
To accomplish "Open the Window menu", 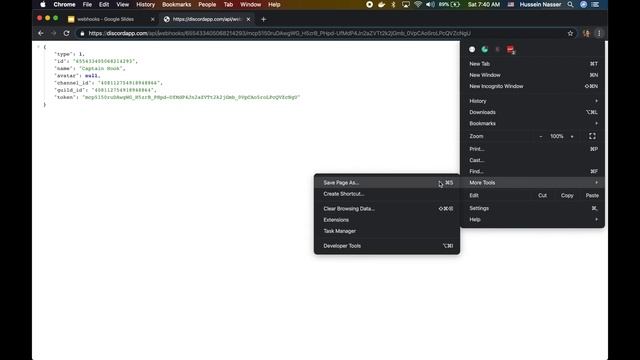I will 250,4.
